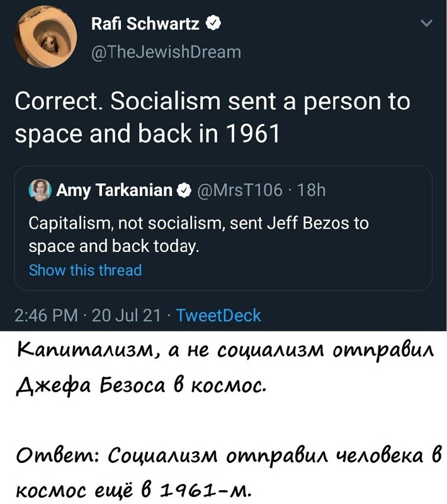
Task: Open the @TheJewishDream handle
Action: (x=166, y=51)
